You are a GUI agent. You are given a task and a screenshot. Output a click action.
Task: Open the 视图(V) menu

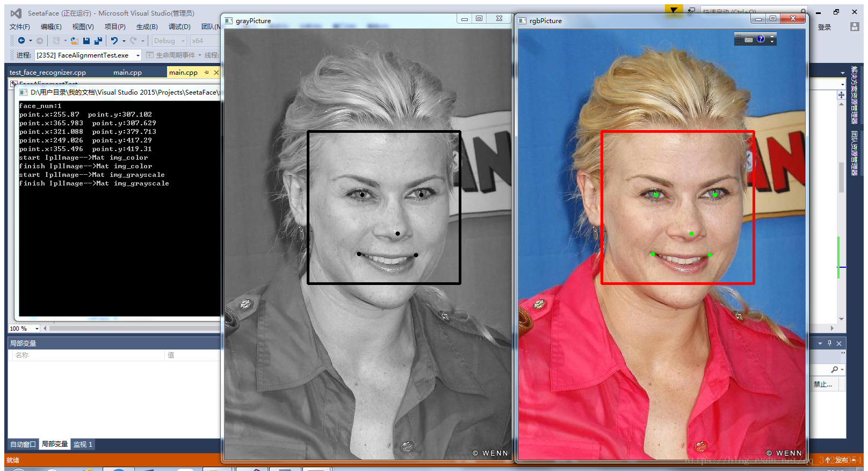(83, 26)
